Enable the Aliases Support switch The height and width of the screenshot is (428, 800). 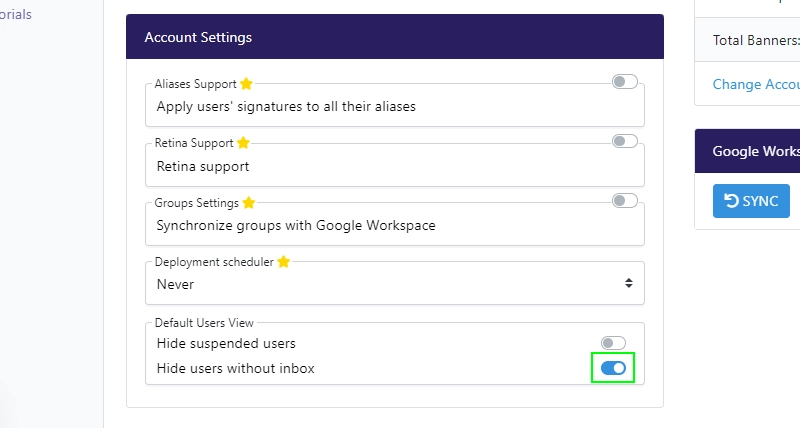pos(624,82)
